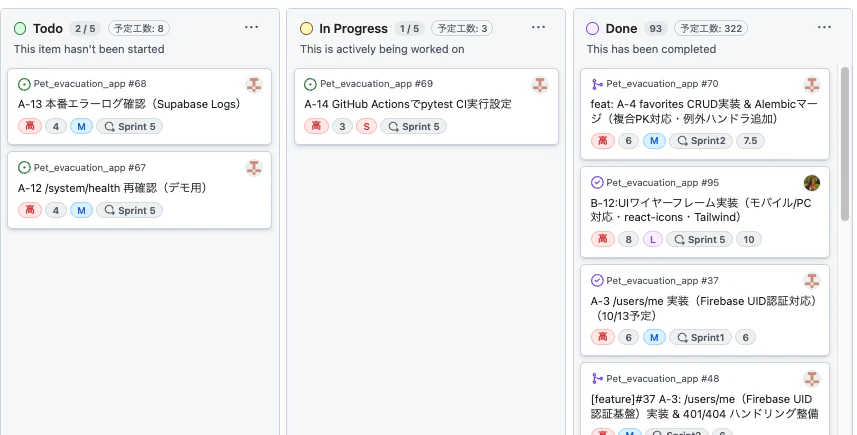Click the Done 予定工数: 322 badge
The image size is (857, 435).
[x=711, y=28]
